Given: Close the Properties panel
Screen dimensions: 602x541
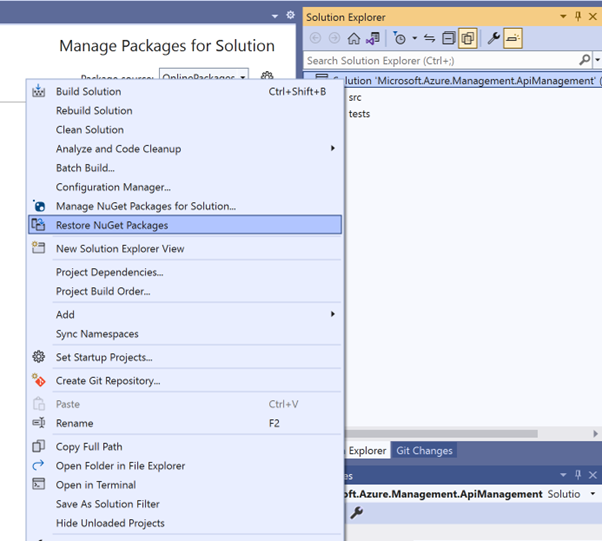Looking at the screenshot, I should click(x=593, y=475).
